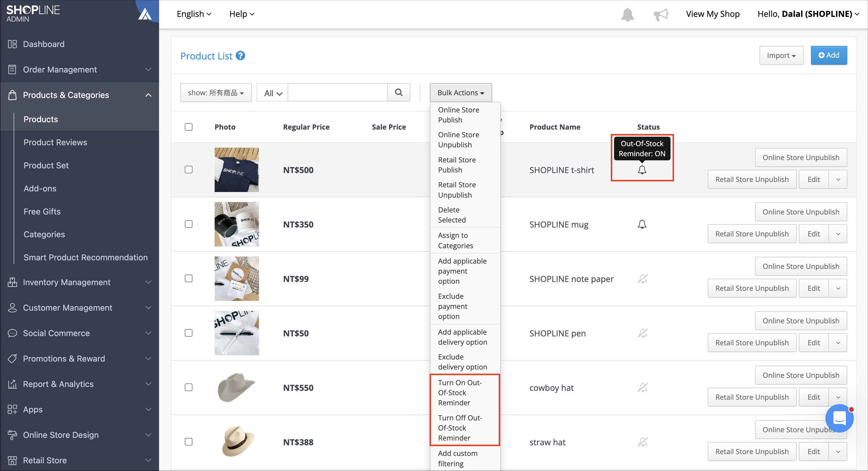Open the show: 所有商品 filter dropdown

click(x=216, y=92)
